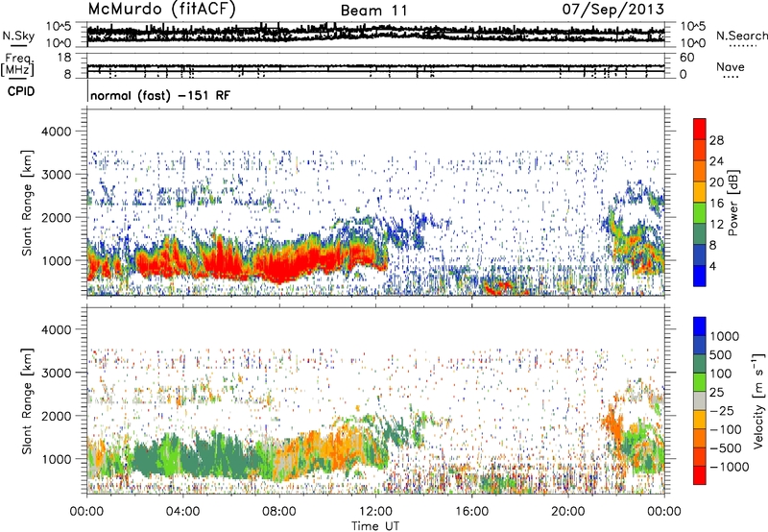Click the 18 tick of the frequency panel
Screen dimensions: 768x532
[x=64, y=58]
